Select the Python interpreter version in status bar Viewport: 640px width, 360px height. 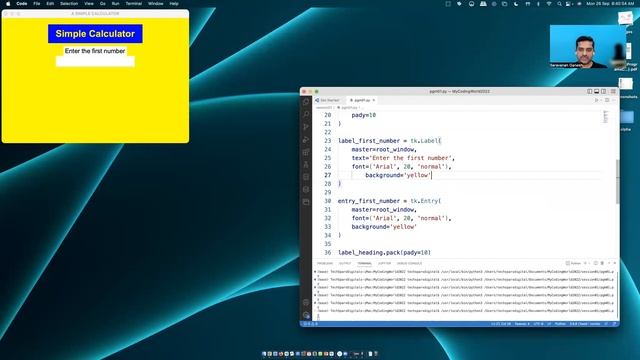pyautogui.click(x=585, y=324)
